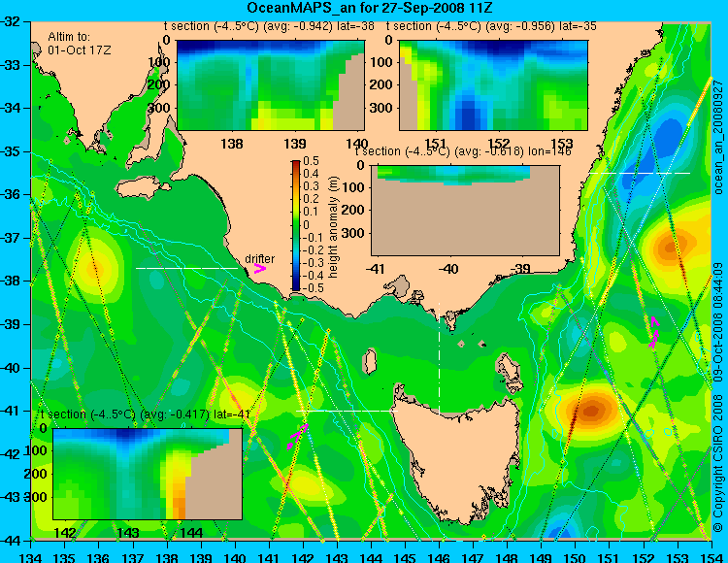Click the title 'OceanMAPS_an for 27-Sep-2008 11Z'
The width and height of the screenshot is (728, 563).
coord(370,8)
